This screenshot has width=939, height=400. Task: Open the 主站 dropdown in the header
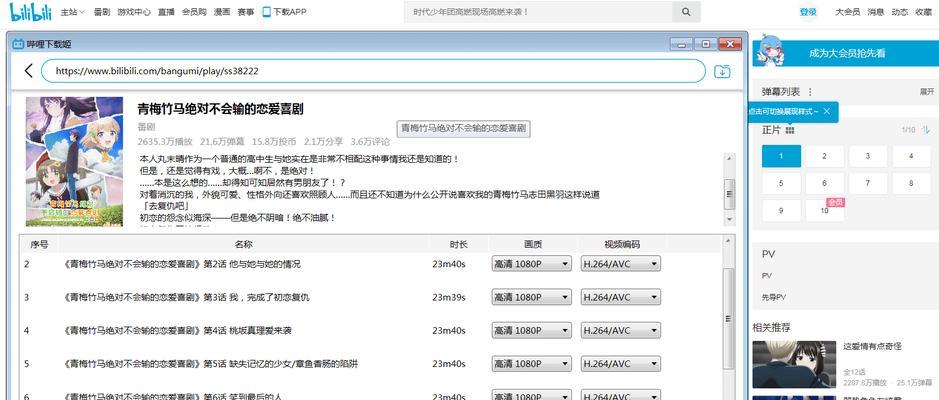coord(72,11)
